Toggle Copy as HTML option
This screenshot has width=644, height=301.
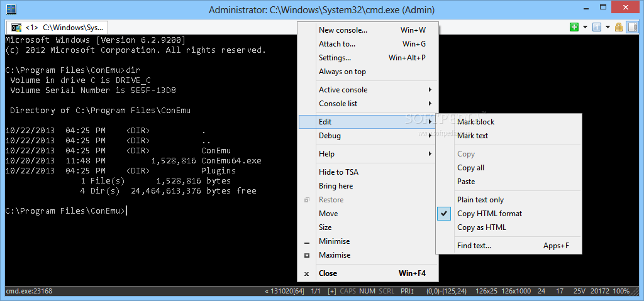(509, 227)
